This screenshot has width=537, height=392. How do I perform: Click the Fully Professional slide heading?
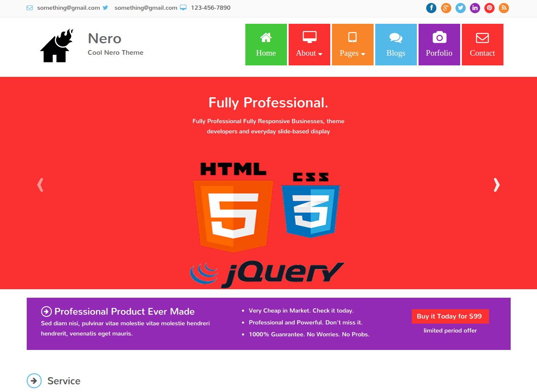tap(268, 102)
